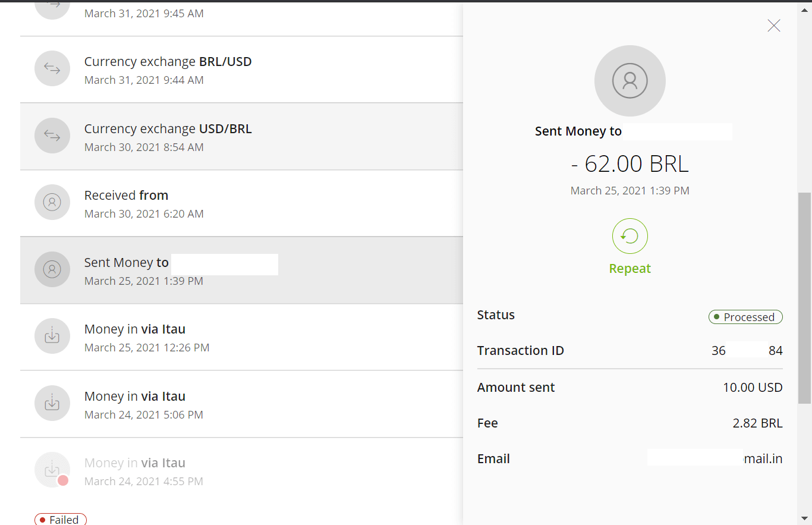Click the Failed status badge
Image resolution: width=812 pixels, height=525 pixels.
60,518
